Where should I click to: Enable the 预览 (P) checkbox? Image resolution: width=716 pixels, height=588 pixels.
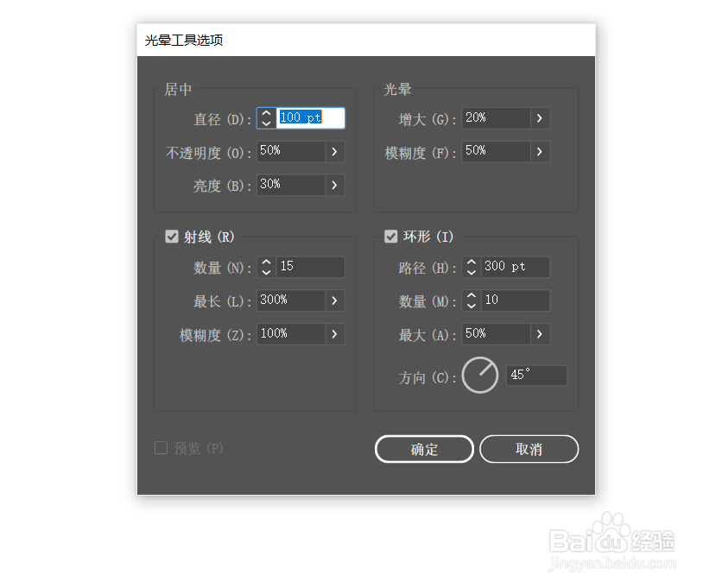[x=162, y=448]
